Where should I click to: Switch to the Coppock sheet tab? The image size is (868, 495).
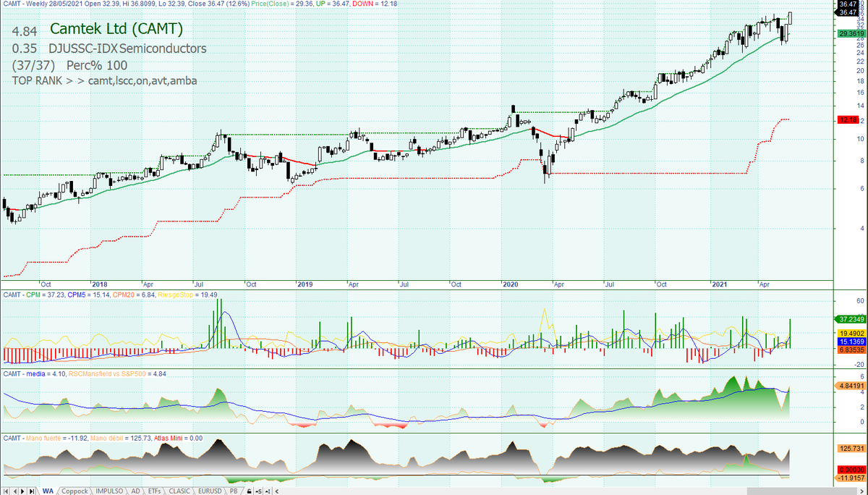pyautogui.click(x=74, y=491)
